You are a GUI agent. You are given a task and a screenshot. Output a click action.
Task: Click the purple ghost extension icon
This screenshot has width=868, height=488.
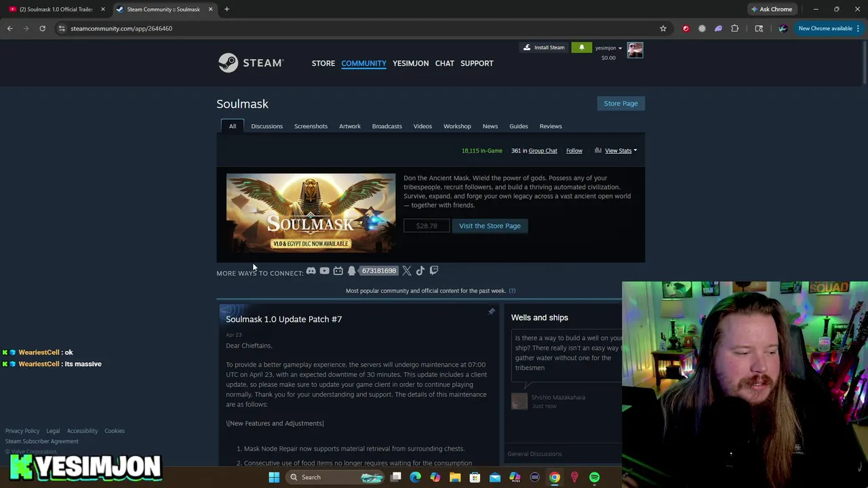coord(718,28)
